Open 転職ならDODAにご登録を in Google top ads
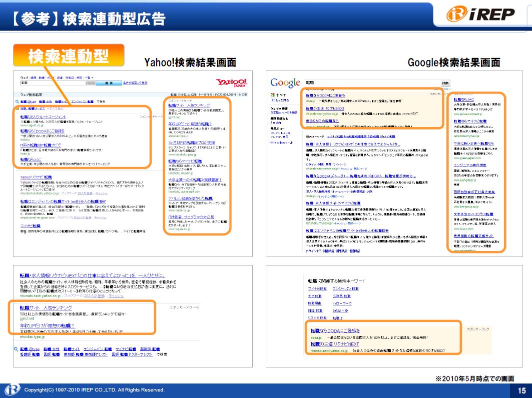Viewport: 532px width, 398px height. pyautogui.click(x=325, y=95)
